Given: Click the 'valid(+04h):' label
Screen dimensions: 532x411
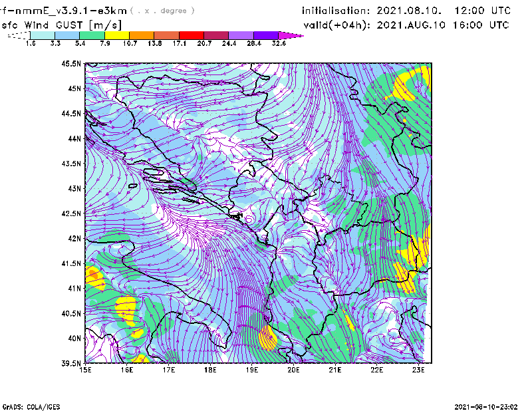Looking at the screenshot, I should pos(336,25).
